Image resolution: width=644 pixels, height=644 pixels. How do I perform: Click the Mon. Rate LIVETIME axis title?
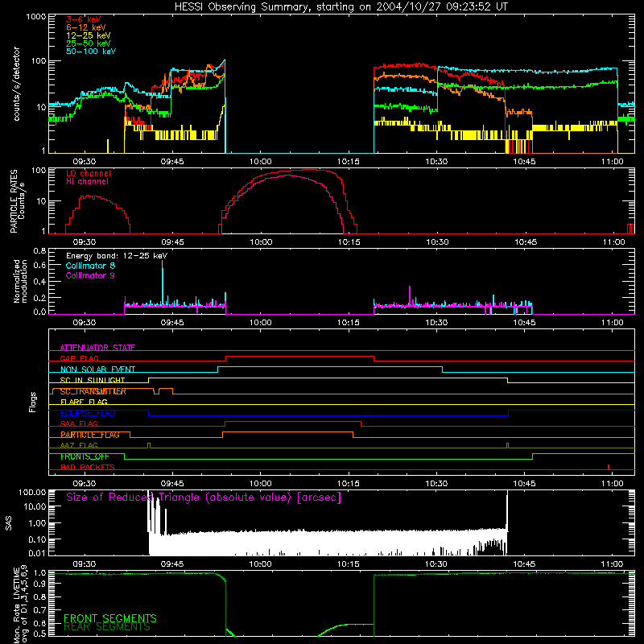[20, 605]
